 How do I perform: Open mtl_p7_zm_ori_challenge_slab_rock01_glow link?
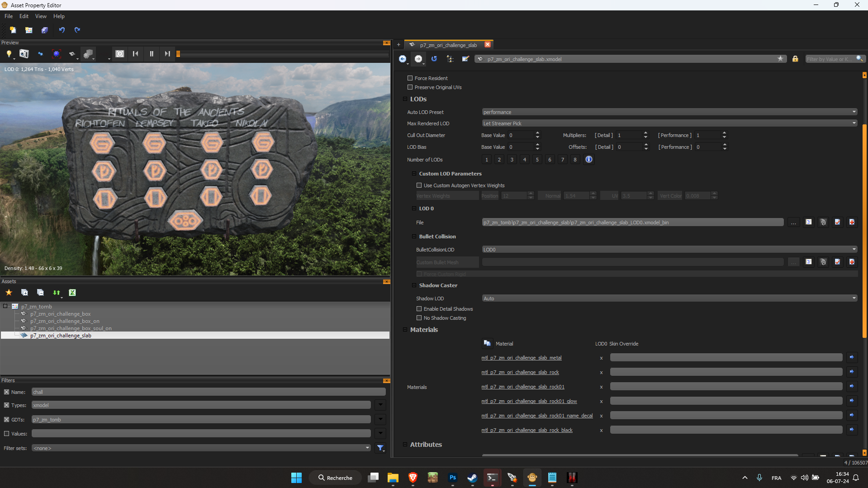point(529,401)
